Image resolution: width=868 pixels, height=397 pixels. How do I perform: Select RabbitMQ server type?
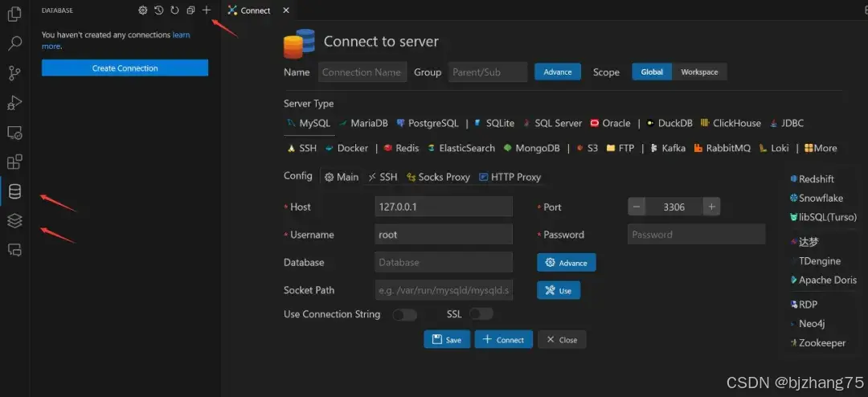click(722, 149)
